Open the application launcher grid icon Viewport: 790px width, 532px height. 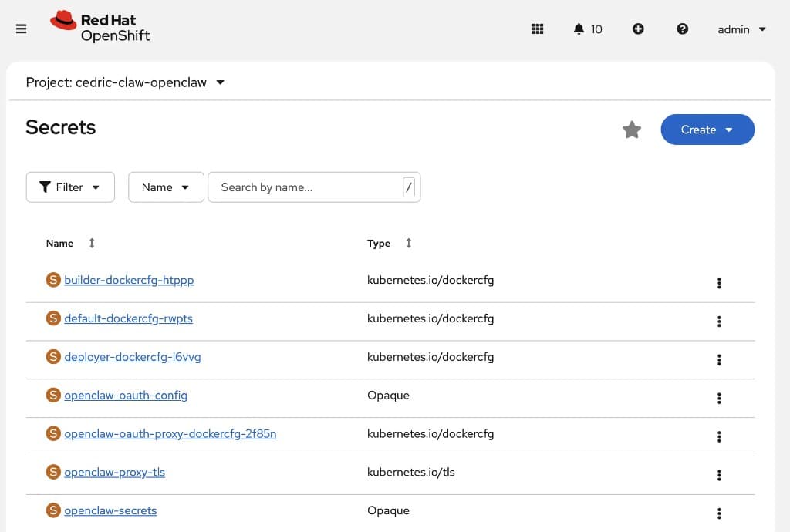coord(537,29)
